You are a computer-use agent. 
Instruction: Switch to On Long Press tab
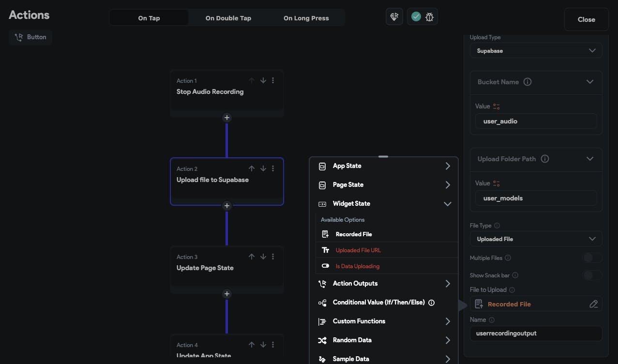(306, 18)
